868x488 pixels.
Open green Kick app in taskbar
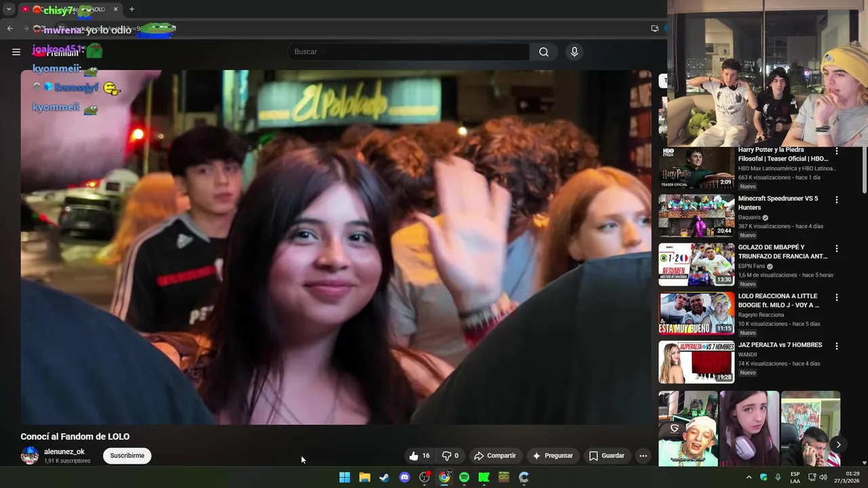484,477
